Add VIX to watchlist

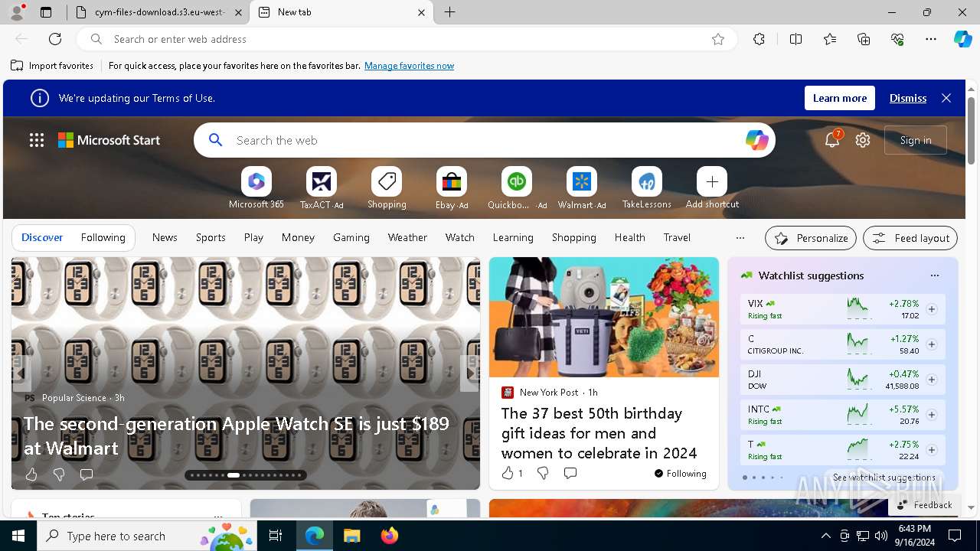click(x=932, y=309)
